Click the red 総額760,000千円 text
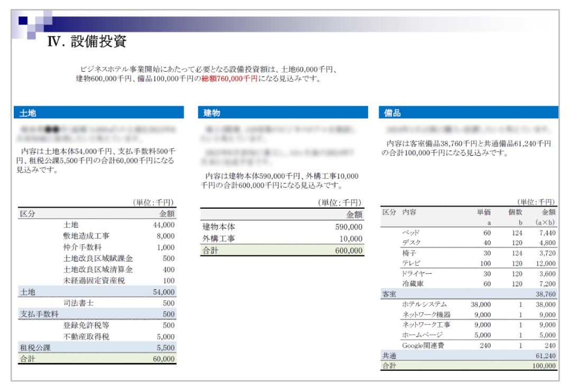Screen dimensions: 570x392 tap(229, 79)
